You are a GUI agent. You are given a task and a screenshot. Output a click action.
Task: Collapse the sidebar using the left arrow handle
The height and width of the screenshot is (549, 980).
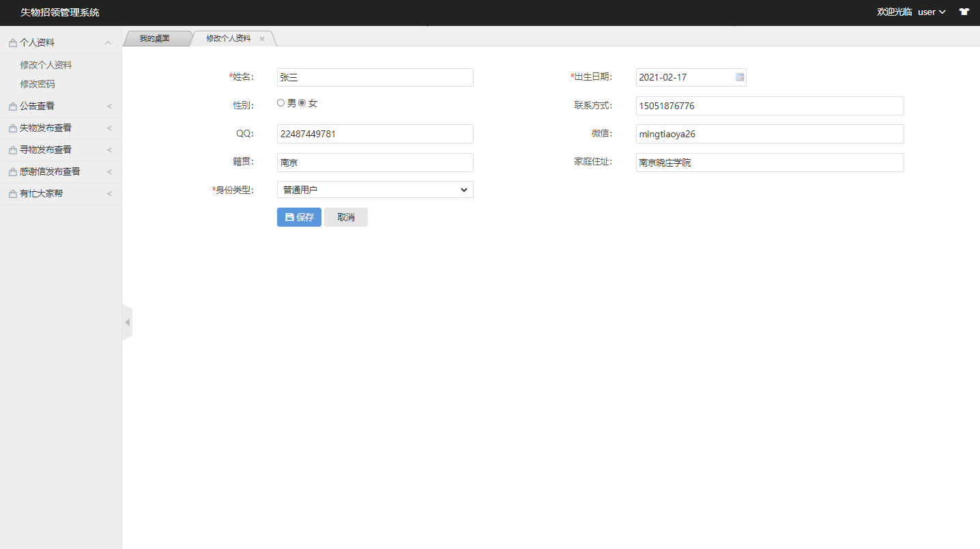(126, 322)
